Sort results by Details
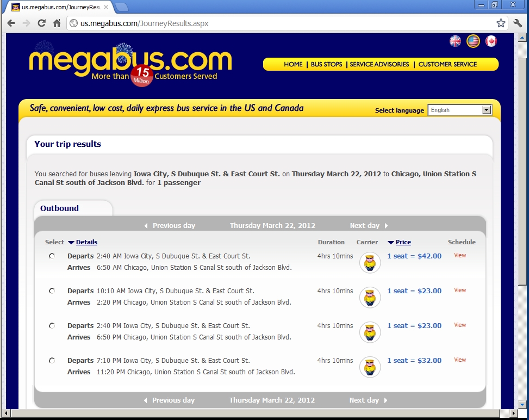 click(86, 242)
